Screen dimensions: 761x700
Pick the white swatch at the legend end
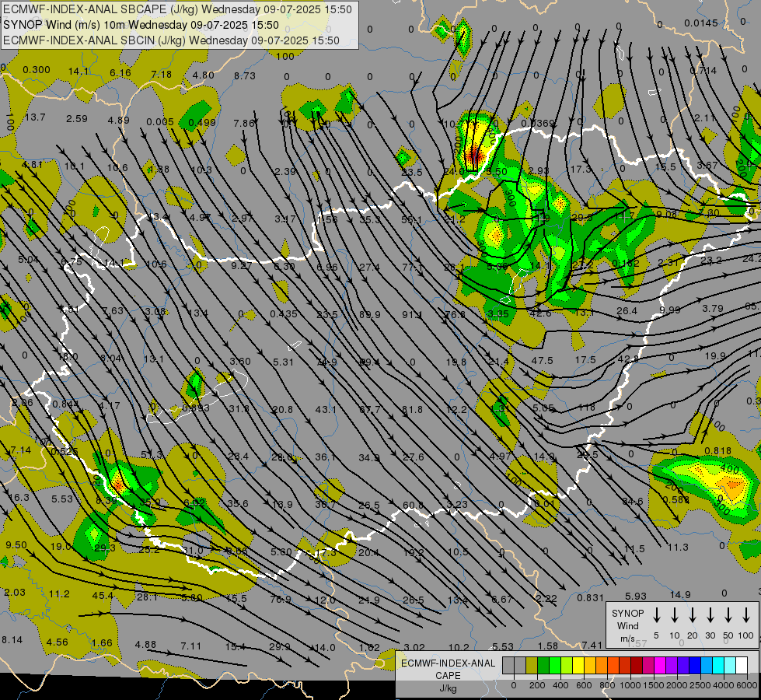tap(742, 665)
